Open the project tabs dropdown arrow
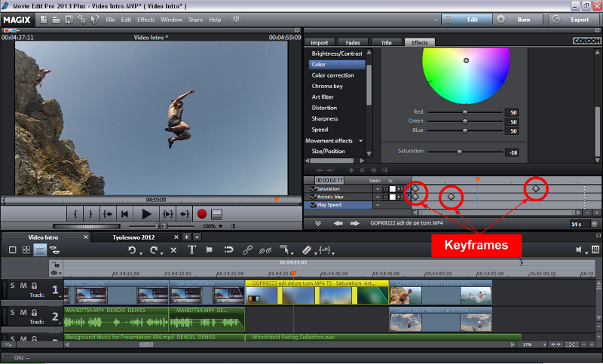Viewport: 603px width, 364px height. point(197,237)
